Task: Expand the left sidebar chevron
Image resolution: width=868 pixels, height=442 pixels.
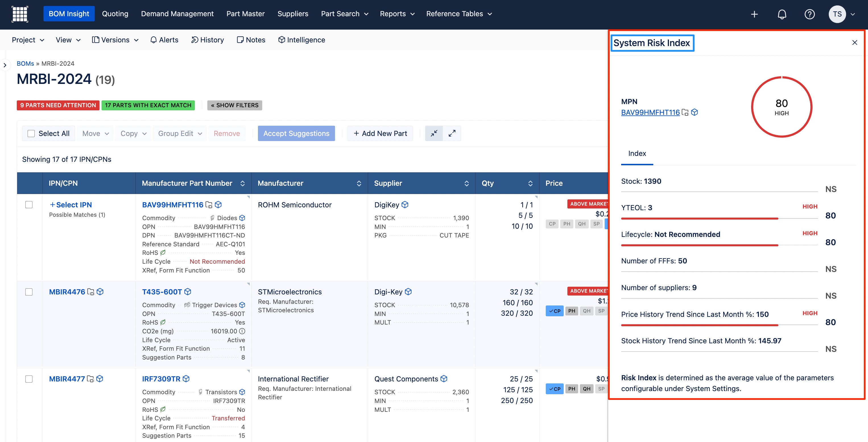Action: [x=5, y=65]
